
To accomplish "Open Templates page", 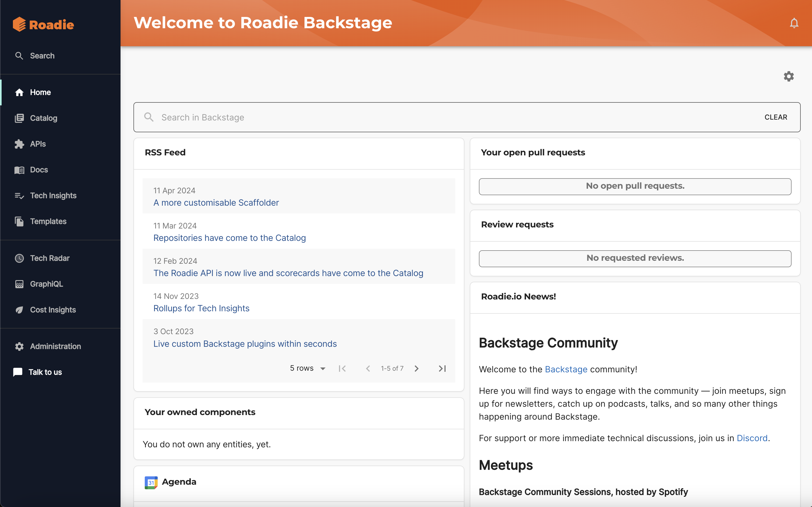I will pos(48,221).
